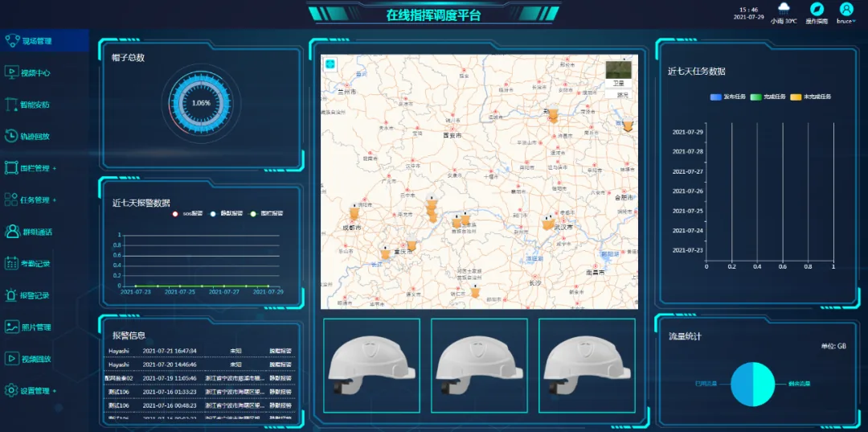Open the 配网抢修02 alarm row

[200, 378]
